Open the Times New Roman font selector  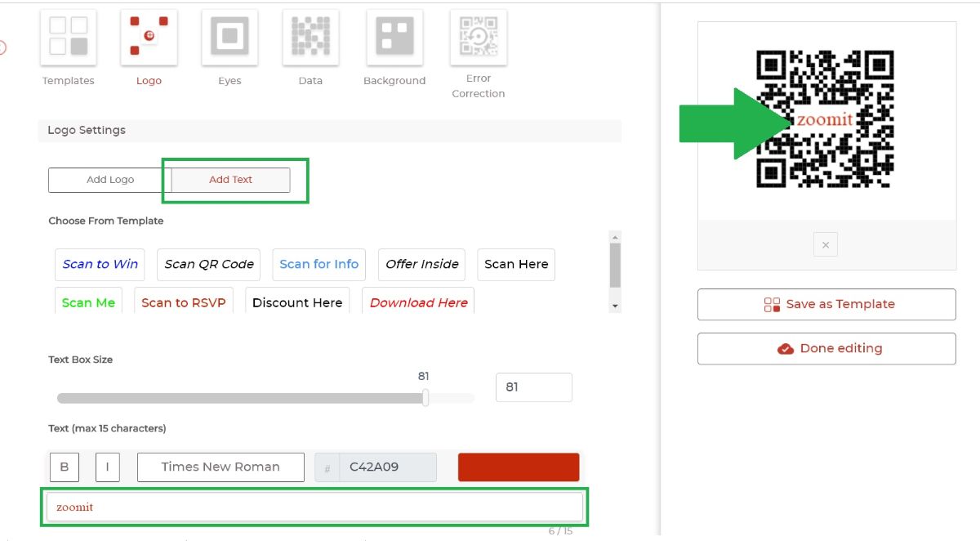(x=220, y=467)
